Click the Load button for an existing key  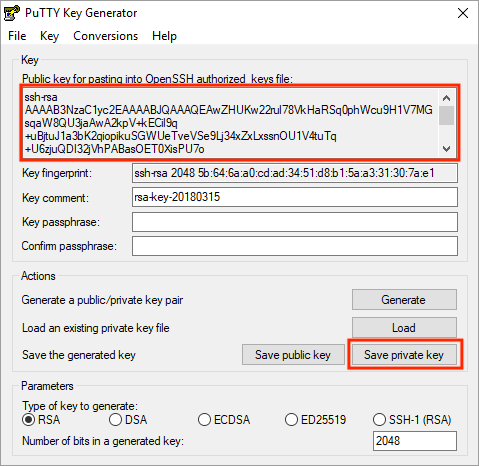click(404, 327)
